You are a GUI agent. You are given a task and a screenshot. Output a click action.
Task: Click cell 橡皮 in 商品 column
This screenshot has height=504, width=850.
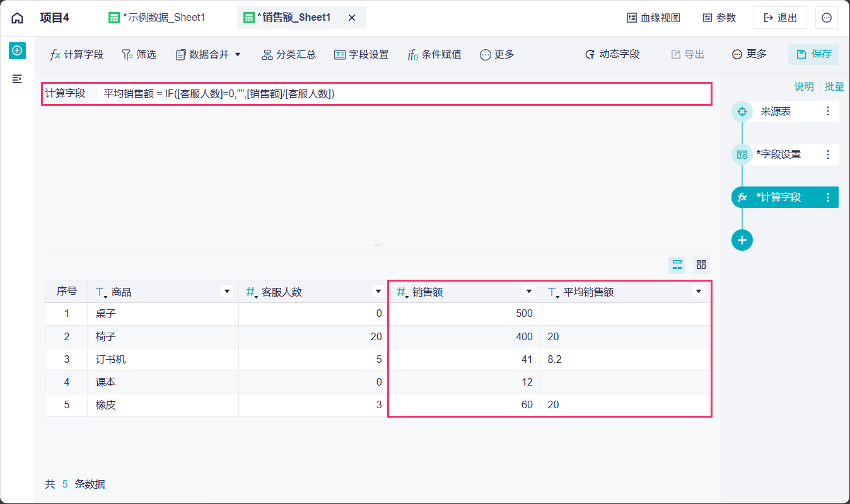(163, 405)
